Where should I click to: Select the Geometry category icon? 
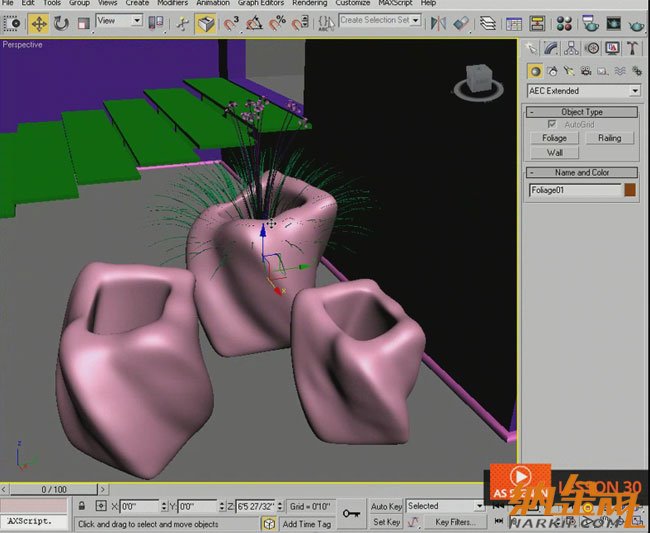tap(535, 71)
